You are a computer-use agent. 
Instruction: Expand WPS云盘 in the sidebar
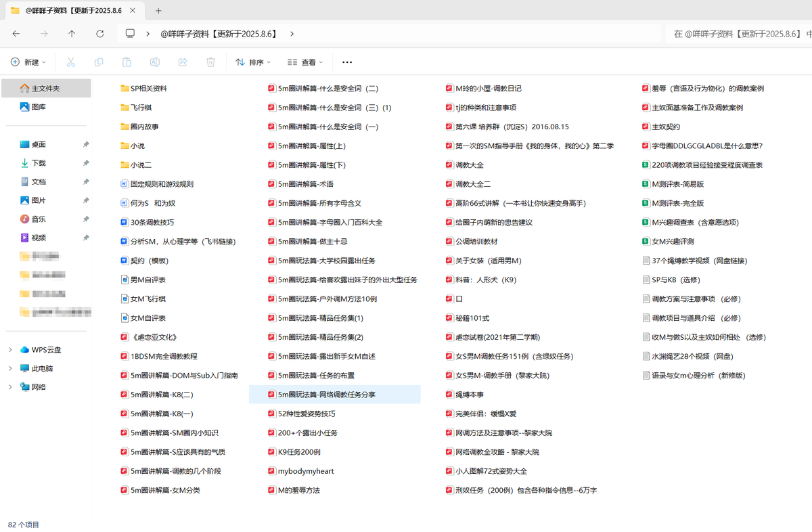tap(9, 350)
